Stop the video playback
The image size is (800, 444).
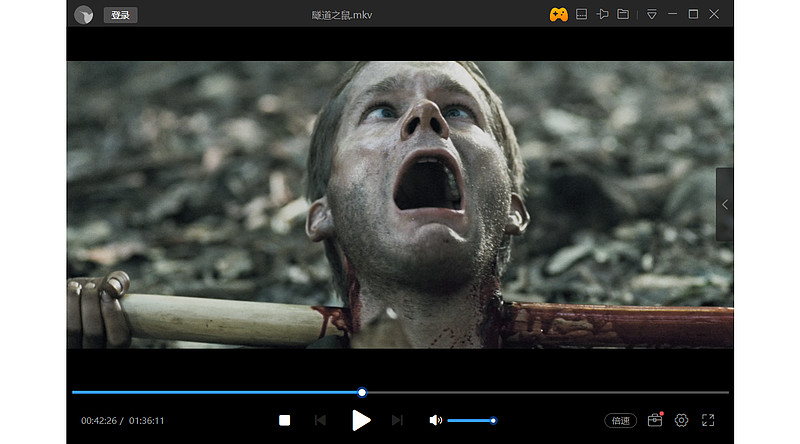(285, 420)
